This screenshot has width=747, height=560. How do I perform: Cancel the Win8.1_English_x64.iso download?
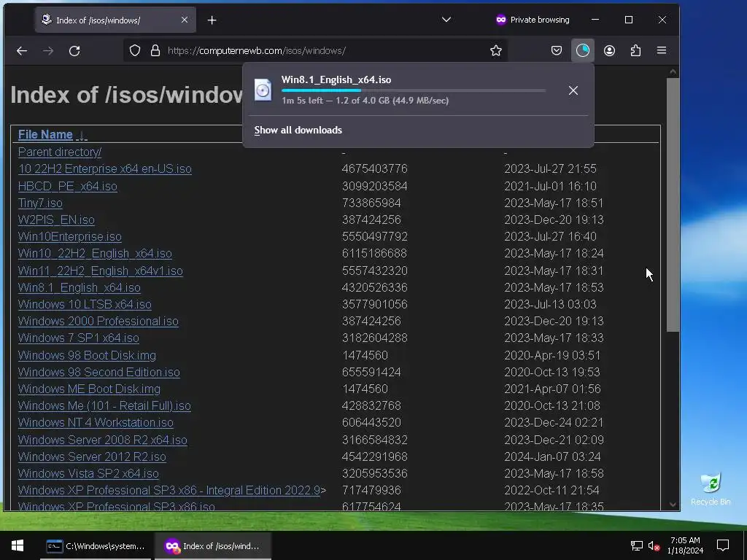573,90
